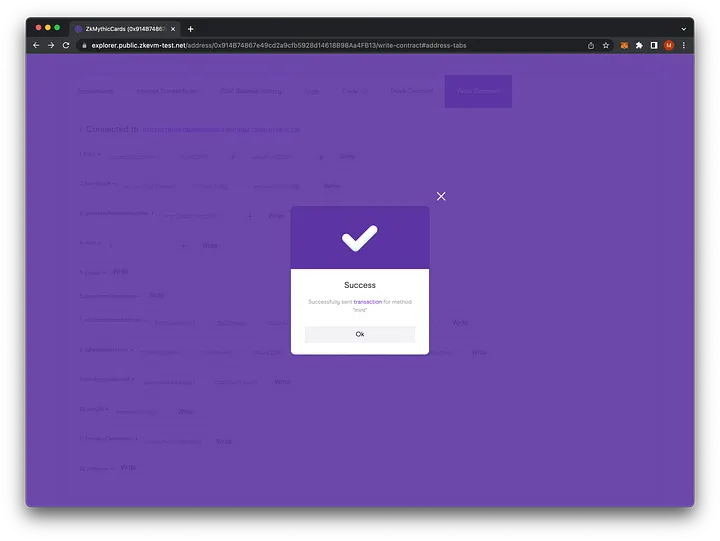
Task: Reload the explorer page
Action: 66,45
